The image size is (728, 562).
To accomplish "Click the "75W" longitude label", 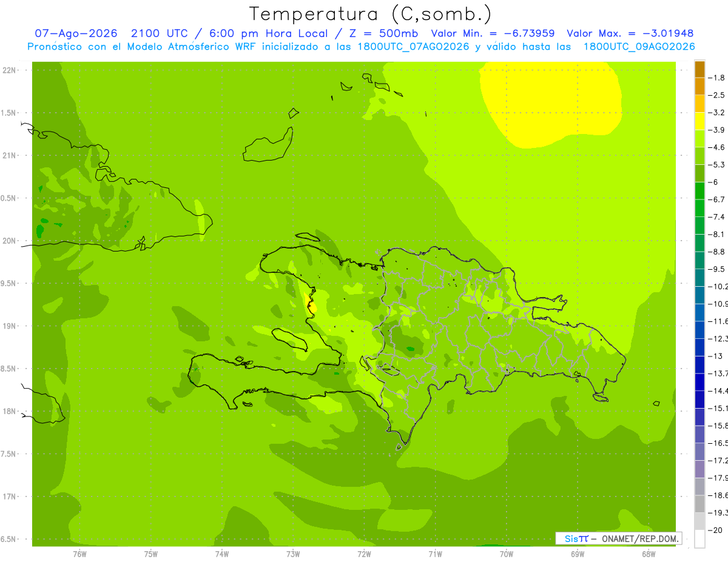I will [x=151, y=554].
